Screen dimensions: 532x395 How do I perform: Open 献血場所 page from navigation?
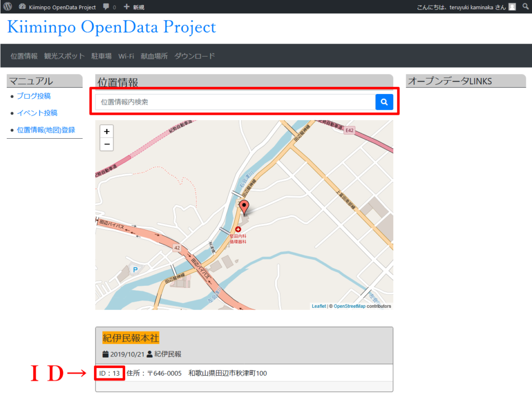[x=154, y=56]
